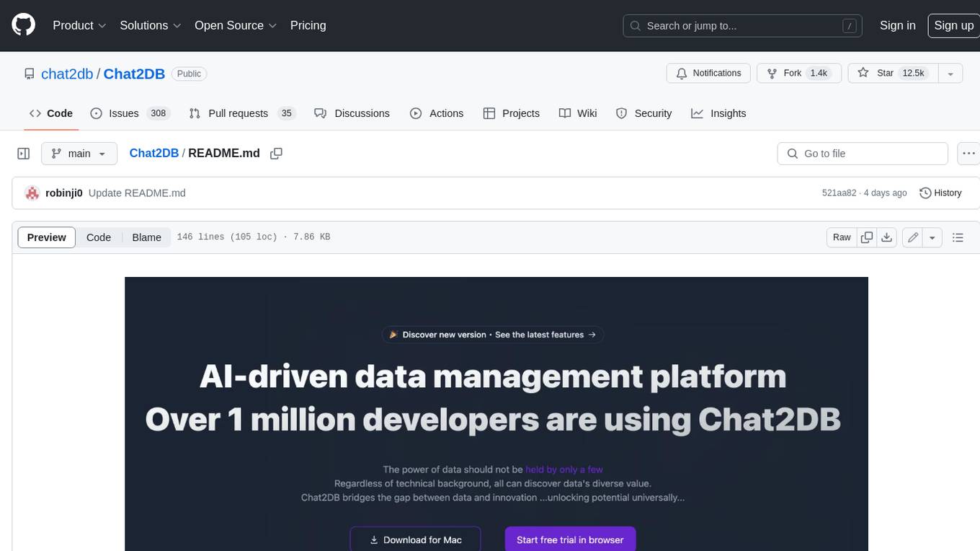
Task: Focus the Search or jump to field
Action: pos(744,26)
